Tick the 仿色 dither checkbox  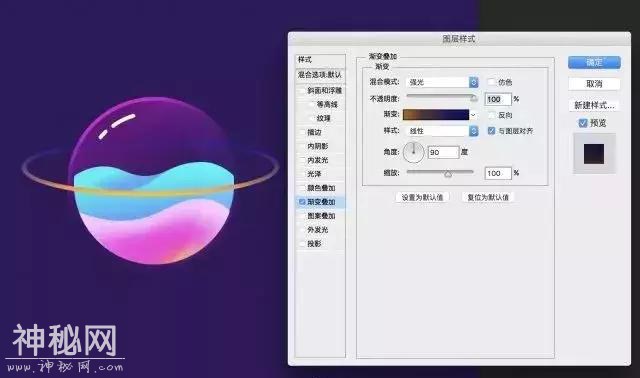[x=491, y=82]
